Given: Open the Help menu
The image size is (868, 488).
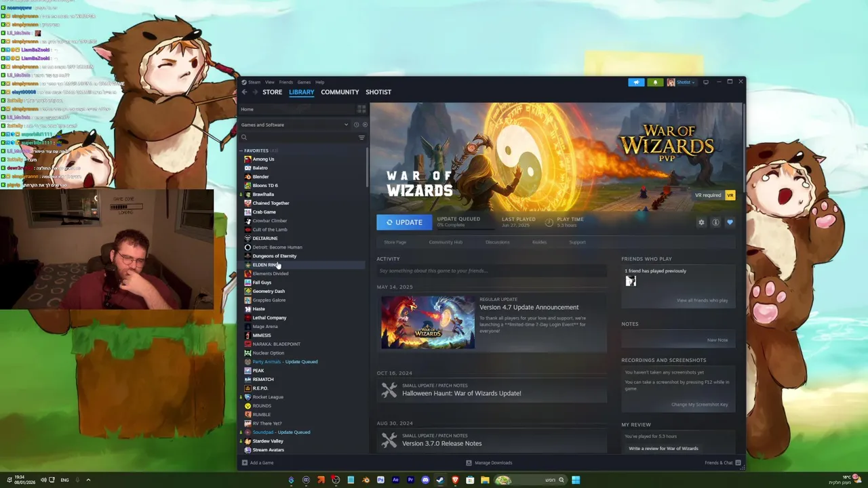Looking at the screenshot, I should click(320, 82).
